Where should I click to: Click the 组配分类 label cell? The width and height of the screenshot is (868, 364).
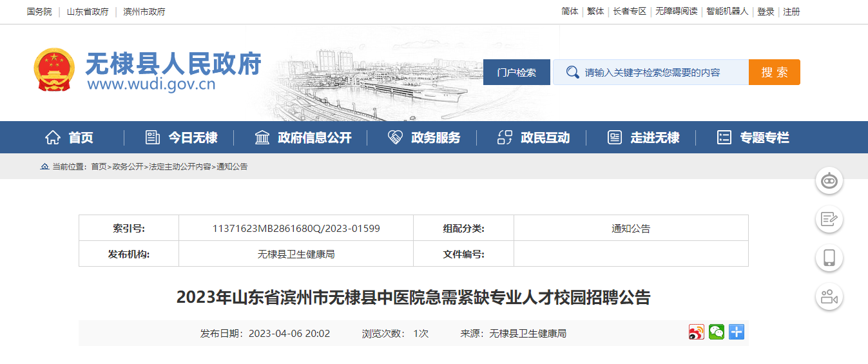[463, 228]
